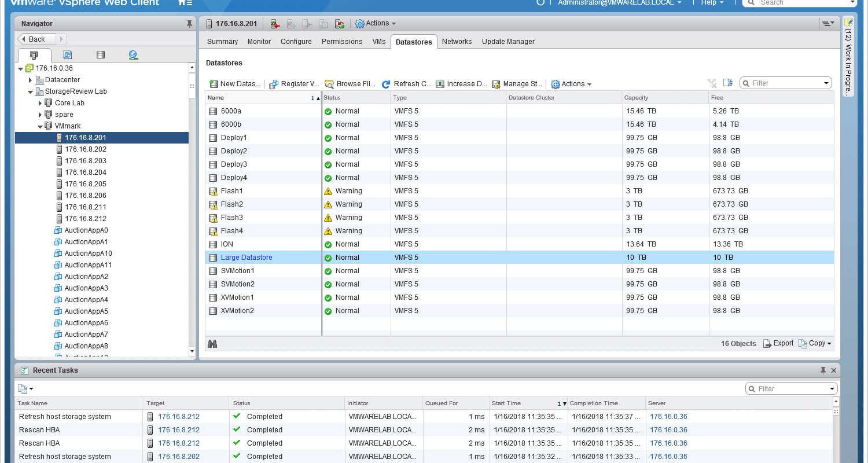Click the Export button
This screenshot has height=463, width=868.
tap(778, 343)
